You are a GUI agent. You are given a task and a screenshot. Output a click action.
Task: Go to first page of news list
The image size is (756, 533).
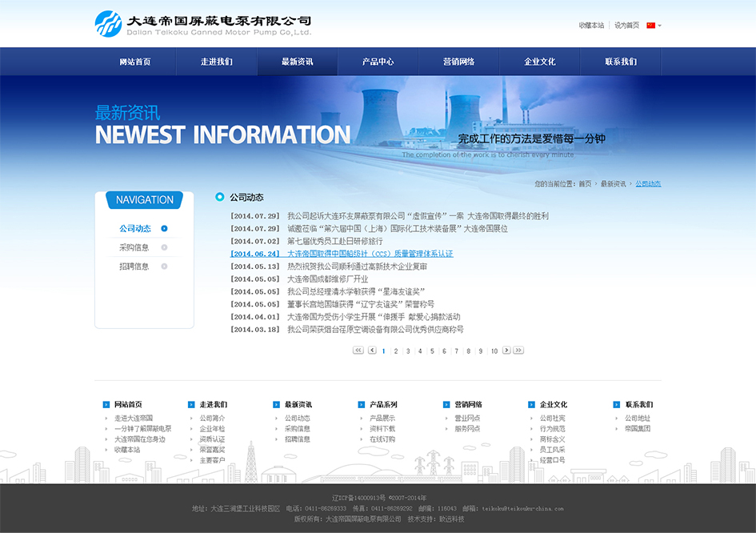click(358, 351)
